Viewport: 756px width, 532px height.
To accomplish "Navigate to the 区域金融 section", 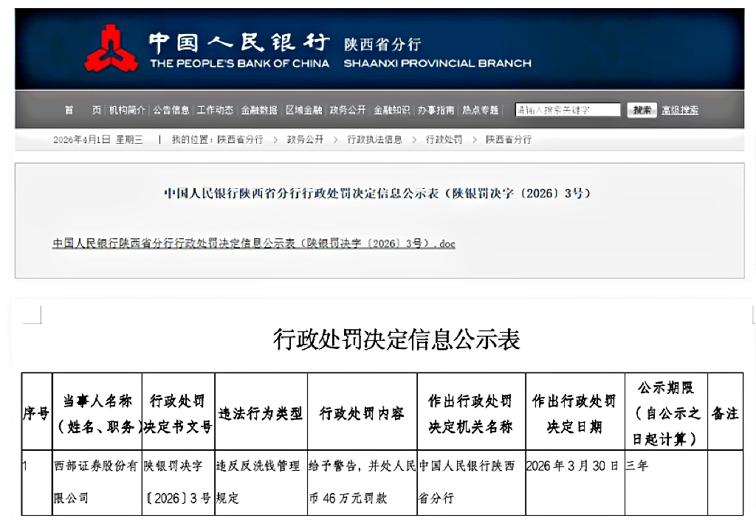I will click(303, 110).
